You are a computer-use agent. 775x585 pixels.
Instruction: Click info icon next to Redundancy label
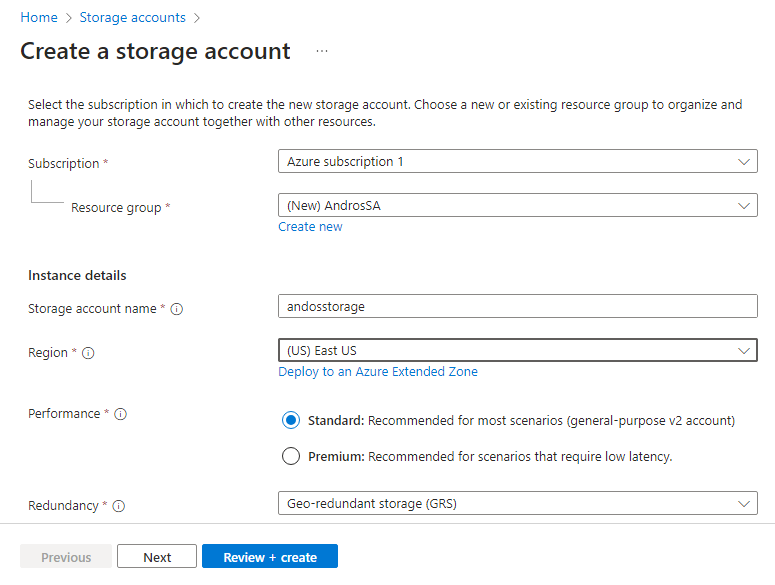click(119, 506)
